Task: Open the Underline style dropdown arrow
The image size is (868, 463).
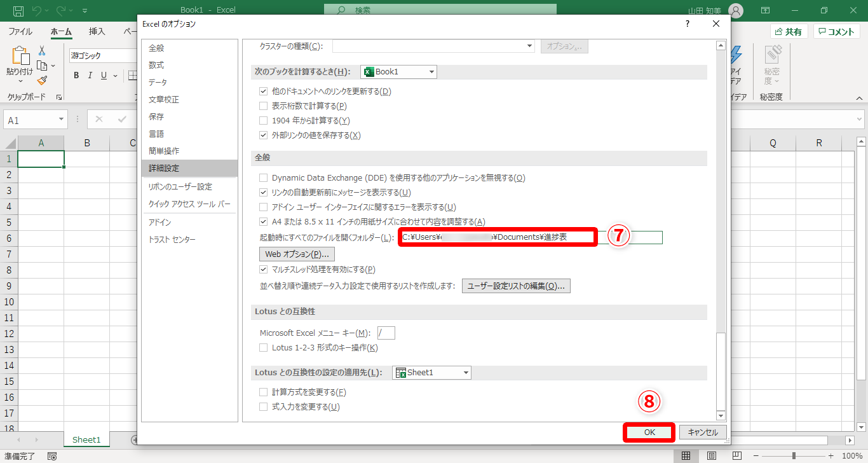Action: tap(115, 76)
